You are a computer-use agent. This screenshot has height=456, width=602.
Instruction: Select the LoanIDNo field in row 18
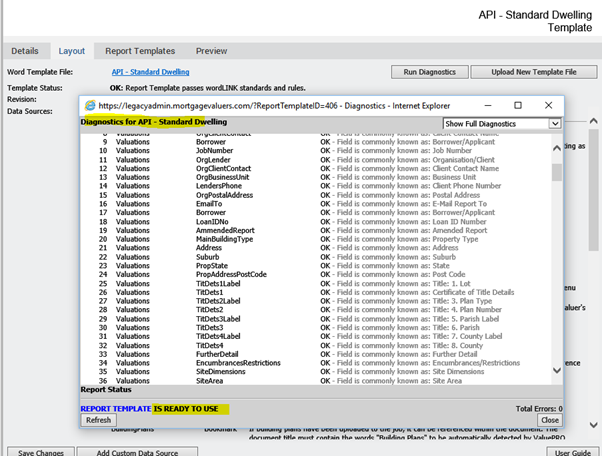(x=212, y=222)
